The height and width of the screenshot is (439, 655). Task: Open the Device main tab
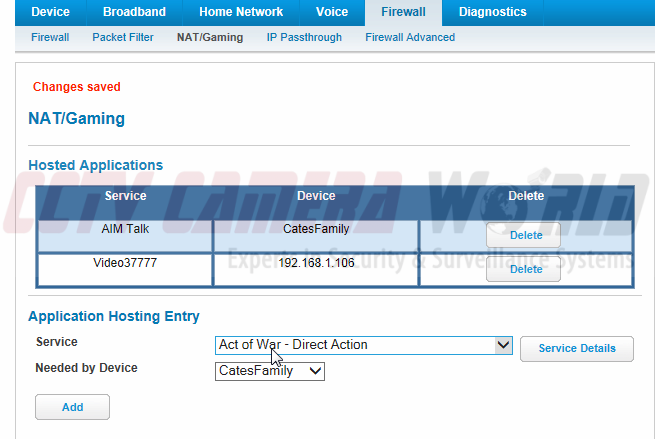51,12
